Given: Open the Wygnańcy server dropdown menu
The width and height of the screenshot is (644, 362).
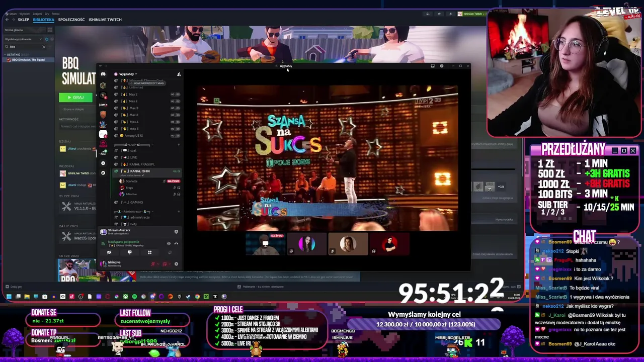Looking at the screenshot, I should click(127, 74).
